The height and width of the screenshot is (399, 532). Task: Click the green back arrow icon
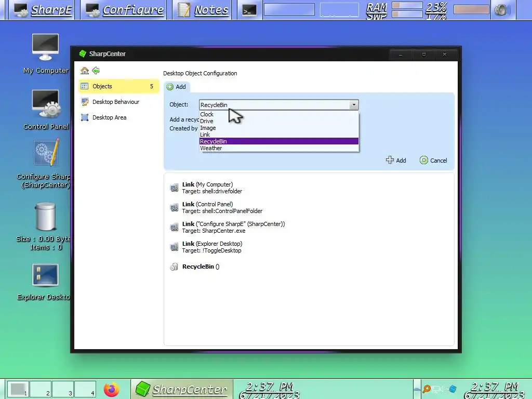96,71
